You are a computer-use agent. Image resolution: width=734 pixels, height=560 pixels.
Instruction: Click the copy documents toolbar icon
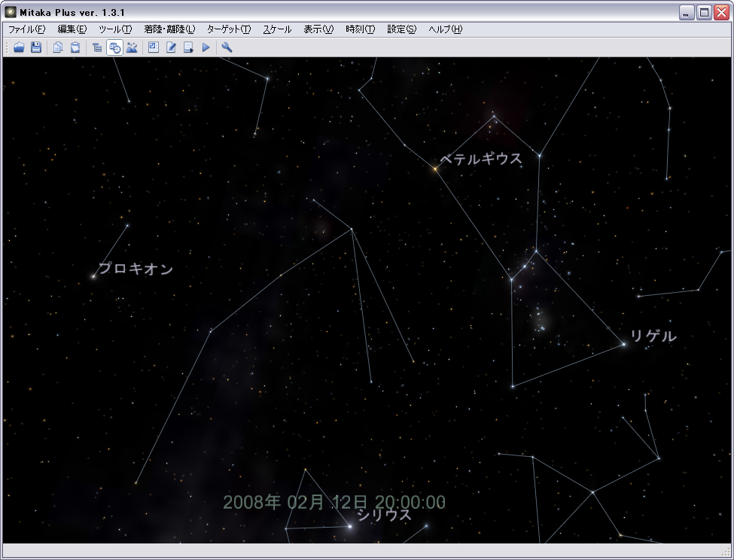click(x=57, y=47)
